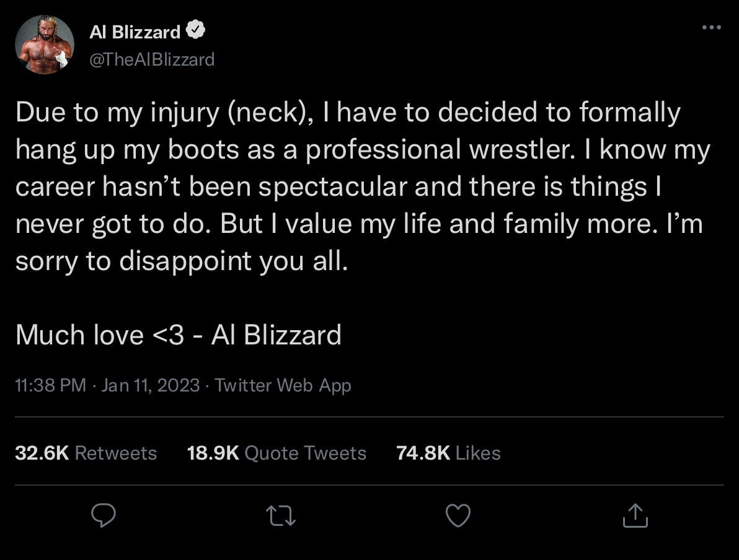Open the @TheAlBlizzard handle link
This screenshot has height=560, width=739.
152,59
